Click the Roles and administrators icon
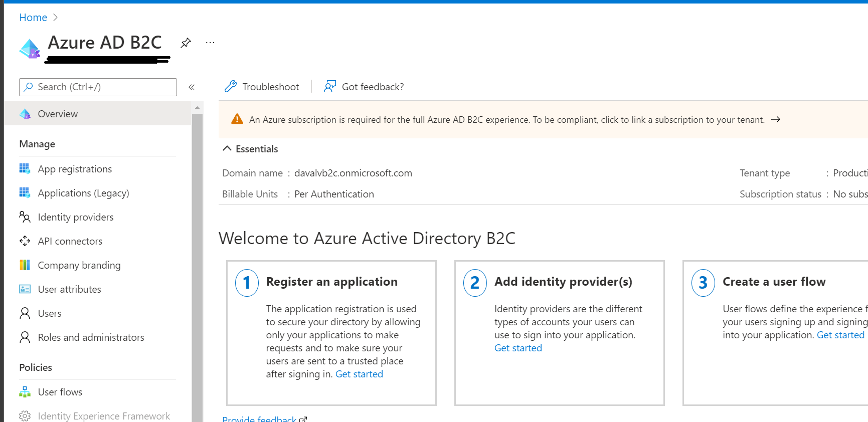Image resolution: width=868 pixels, height=422 pixels. [25, 337]
